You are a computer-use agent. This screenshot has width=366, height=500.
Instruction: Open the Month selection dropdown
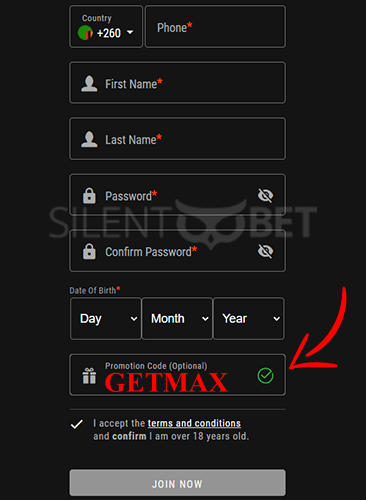point(177,319)
